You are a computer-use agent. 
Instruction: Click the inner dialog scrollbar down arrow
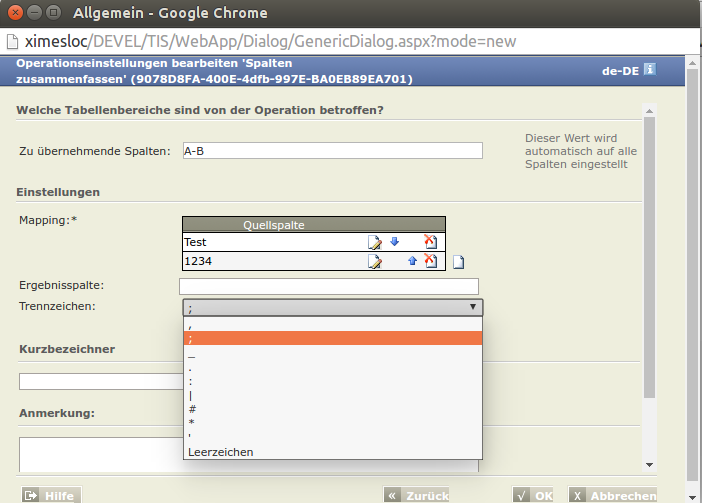pos(650,465)
